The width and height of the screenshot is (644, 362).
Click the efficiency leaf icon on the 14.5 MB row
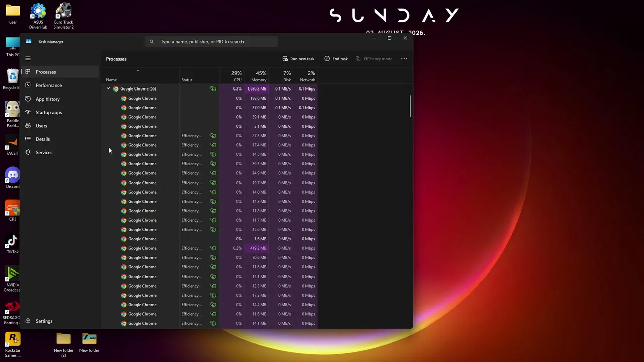(213, 154)
